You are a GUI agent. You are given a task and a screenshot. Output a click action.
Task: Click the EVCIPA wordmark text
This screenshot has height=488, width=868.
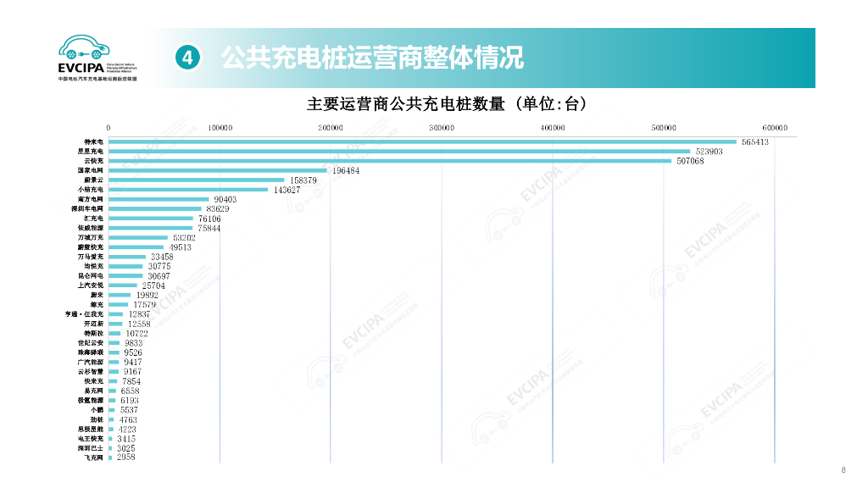[x=81, y=67]
